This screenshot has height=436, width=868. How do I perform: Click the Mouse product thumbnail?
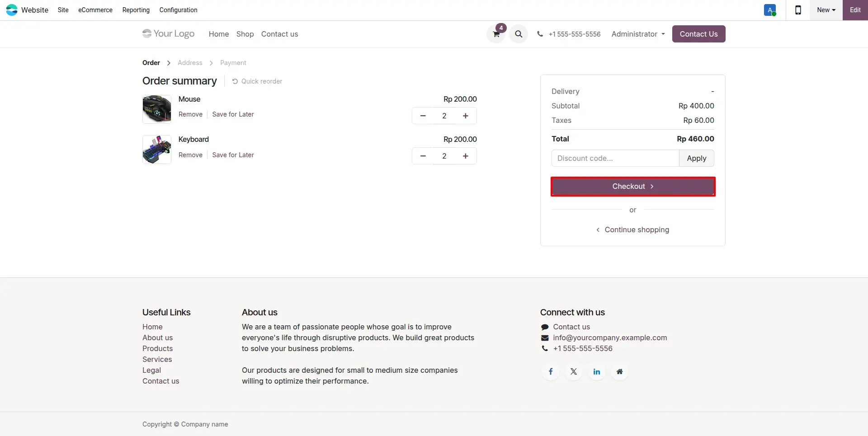tap(157, 109)
